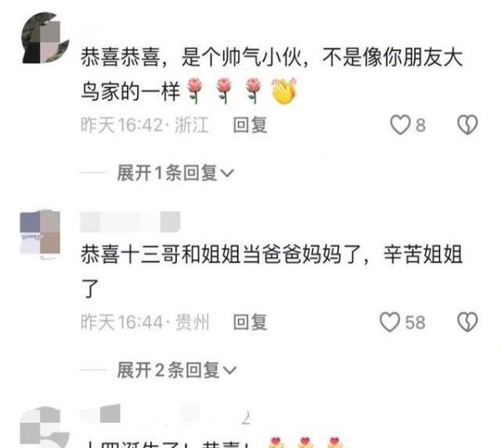The width and height of the screenshot is (501, 448).
Task: Expand 展开2条回复 replies
Action: pyautogui.click(x=177, y=370)
